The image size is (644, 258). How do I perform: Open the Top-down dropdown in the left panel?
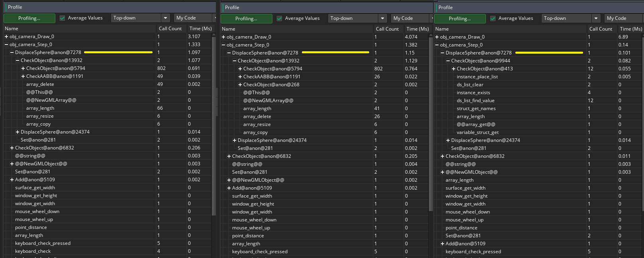point(140,18)
